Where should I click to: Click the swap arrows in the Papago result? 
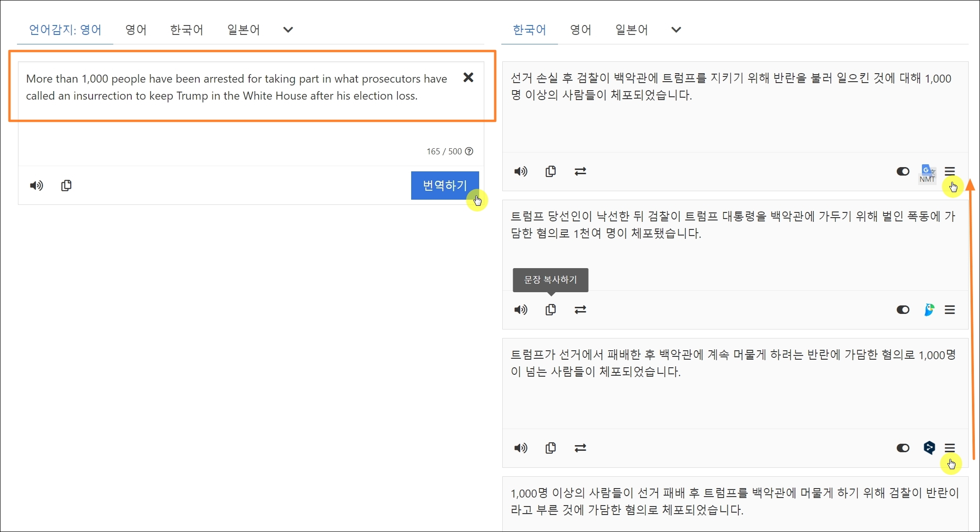click(580, 310)
